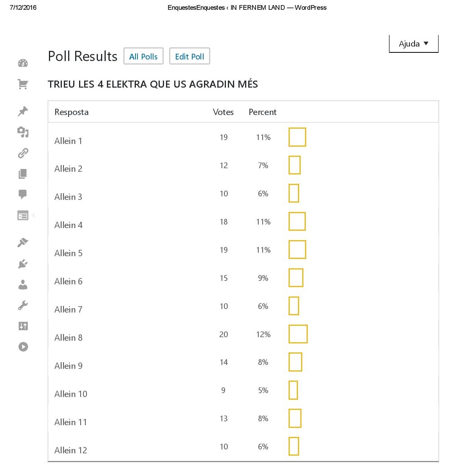The image size is (453, 476).
Task: Click the All Polls button
Action: [x=143, y=56]
